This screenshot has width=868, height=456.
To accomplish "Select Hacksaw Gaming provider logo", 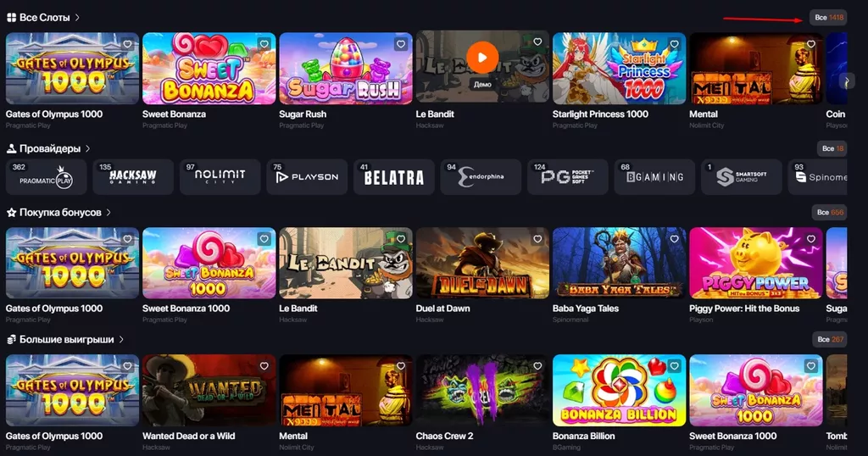I will 133,177.
